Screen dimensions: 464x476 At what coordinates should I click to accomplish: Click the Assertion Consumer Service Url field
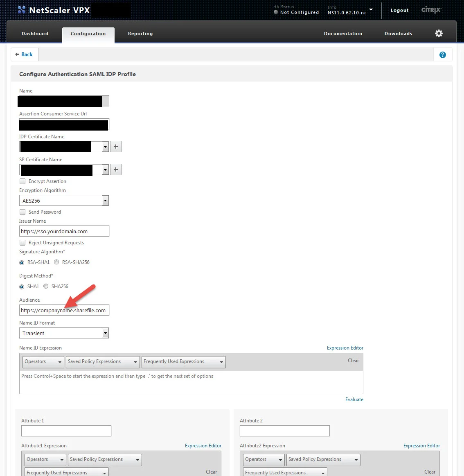click(x=64, y=124)
